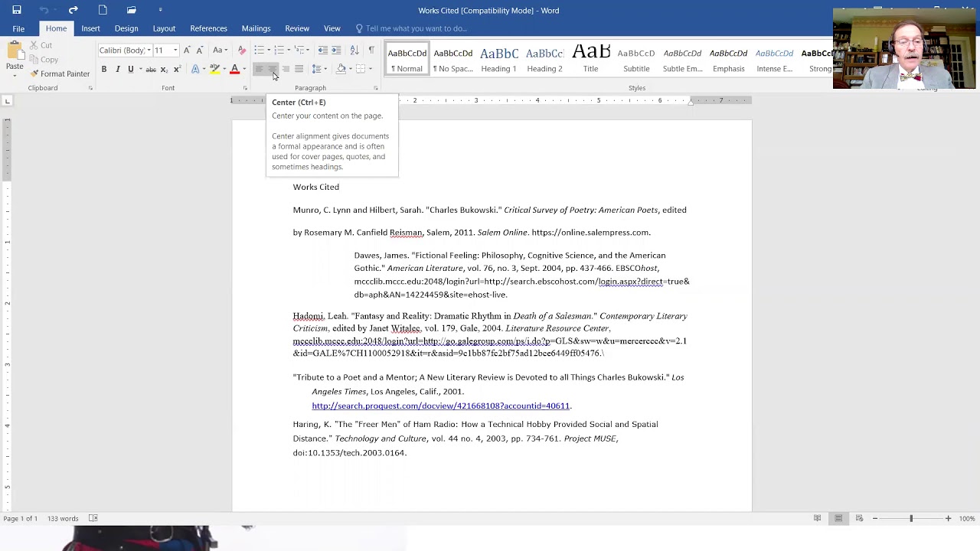Increase paragraph indent
This screenshot has height=551, width=980.
point(335,50)
